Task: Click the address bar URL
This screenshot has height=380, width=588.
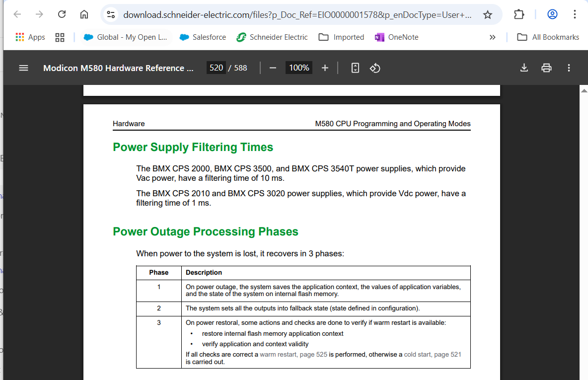Action: coord(297,14)
